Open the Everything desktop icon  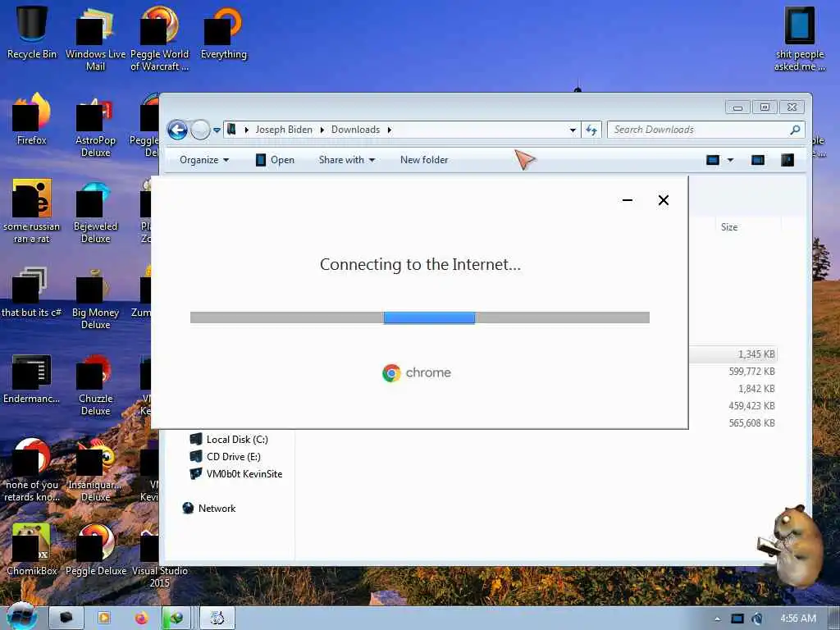click(223, 32)
